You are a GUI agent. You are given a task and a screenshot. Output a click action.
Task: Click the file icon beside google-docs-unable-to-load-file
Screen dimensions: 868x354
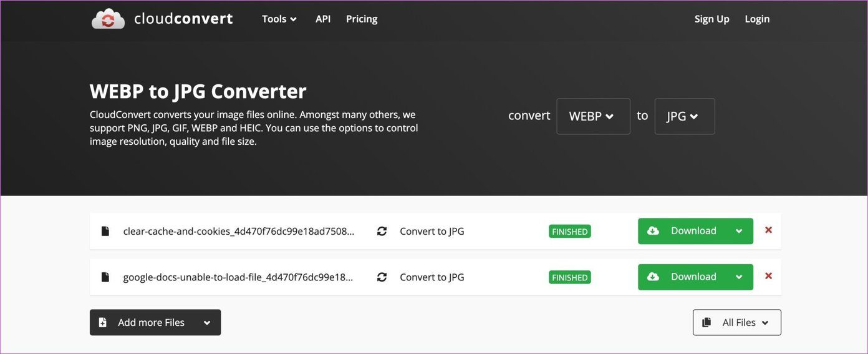tap(105, 277)
